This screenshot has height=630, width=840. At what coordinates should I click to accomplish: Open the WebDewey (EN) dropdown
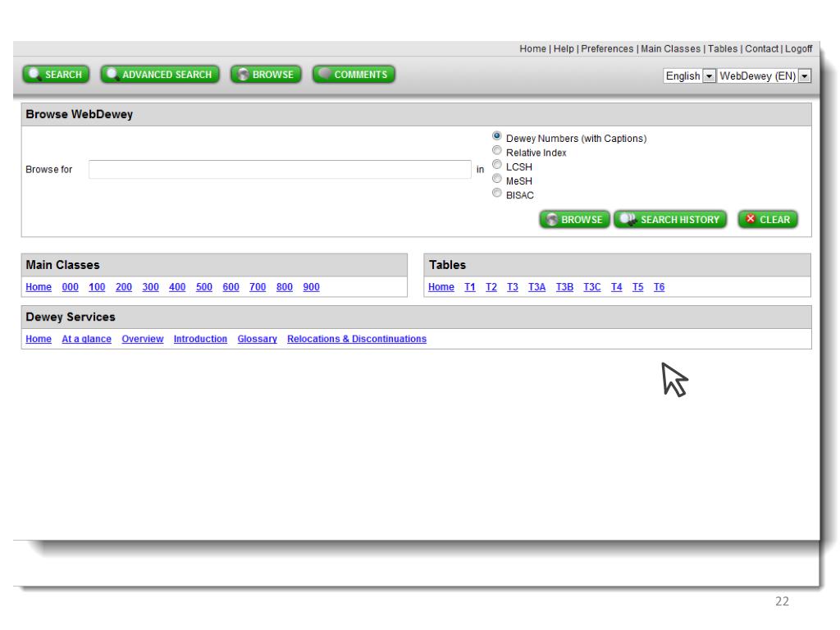(764, 76)
